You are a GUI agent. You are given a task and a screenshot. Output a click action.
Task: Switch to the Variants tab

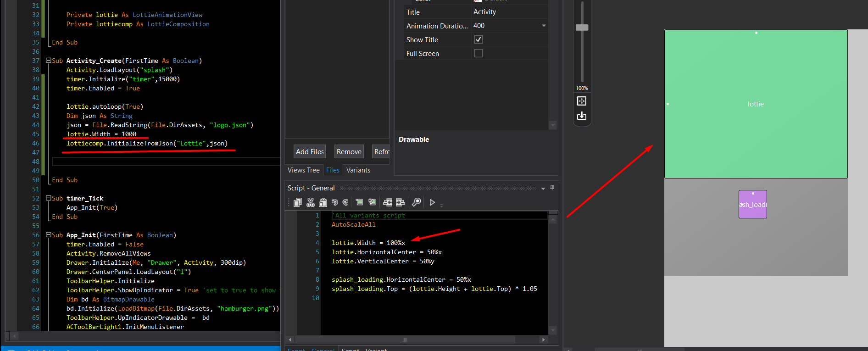click(358, 170)
